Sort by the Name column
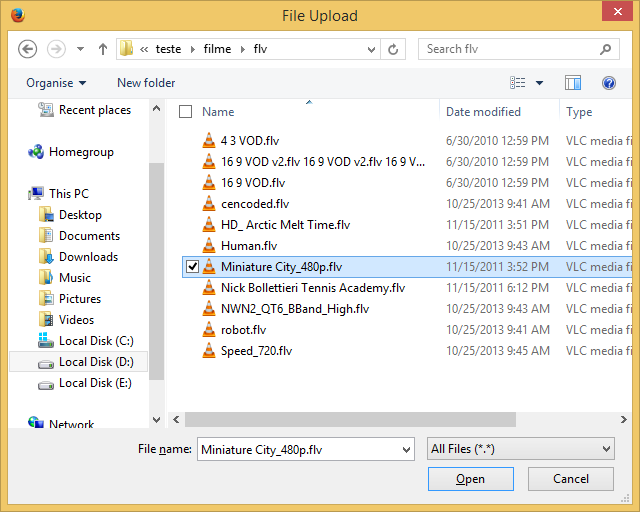Image resolution: width=640 pixels, height=512 pixels. [x=218, y=112]
